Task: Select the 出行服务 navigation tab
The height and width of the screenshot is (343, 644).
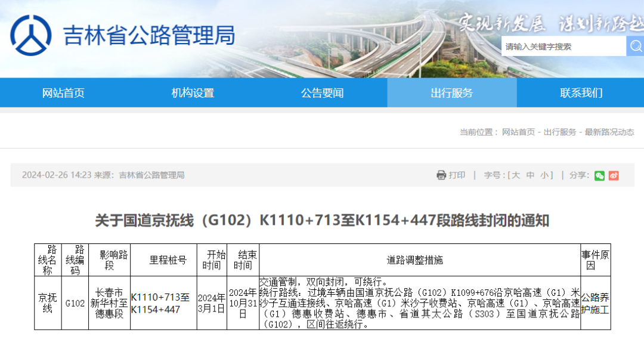Action: [451, 93]
